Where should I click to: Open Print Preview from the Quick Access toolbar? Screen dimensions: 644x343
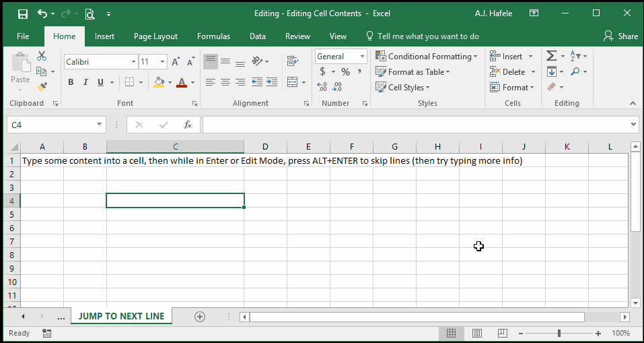90,14
